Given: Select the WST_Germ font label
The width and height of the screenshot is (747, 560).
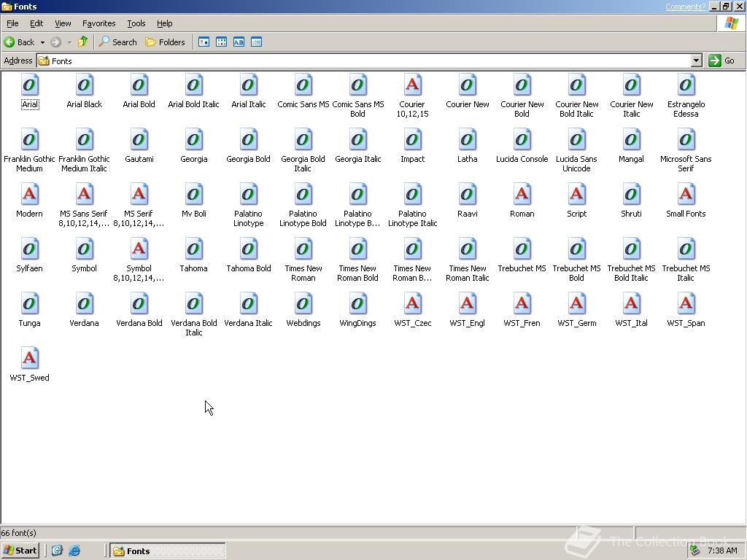Looking at the screenshot, I should pyautogui.click(x=577, y=323).
